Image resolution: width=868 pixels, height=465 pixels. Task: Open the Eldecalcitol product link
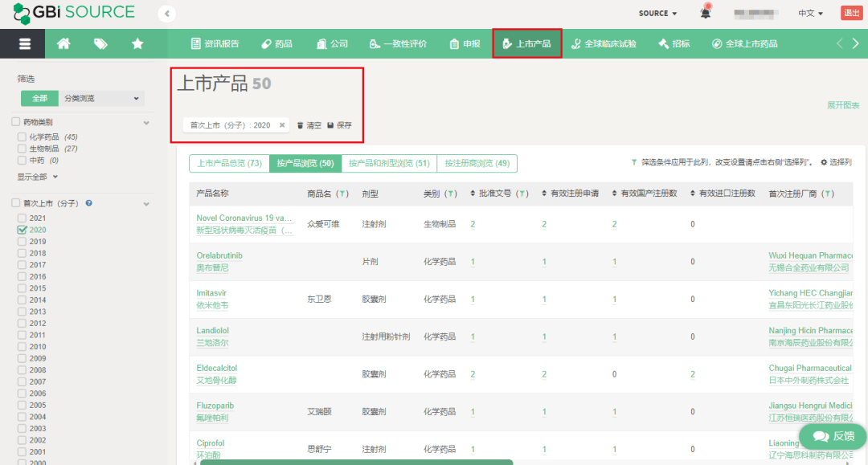216,369
